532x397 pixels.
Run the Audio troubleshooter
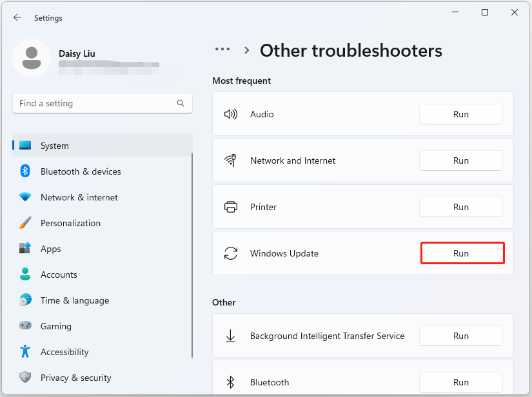461,114
